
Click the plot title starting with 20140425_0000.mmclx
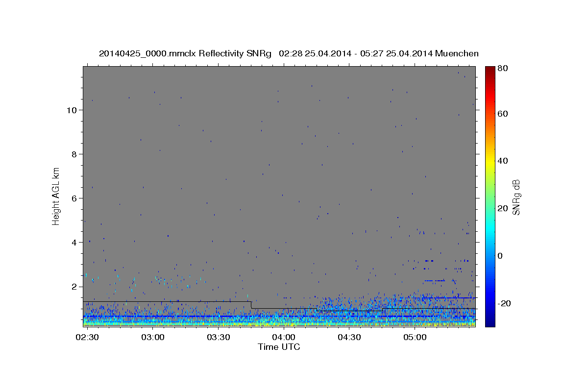tap(289, 53)
